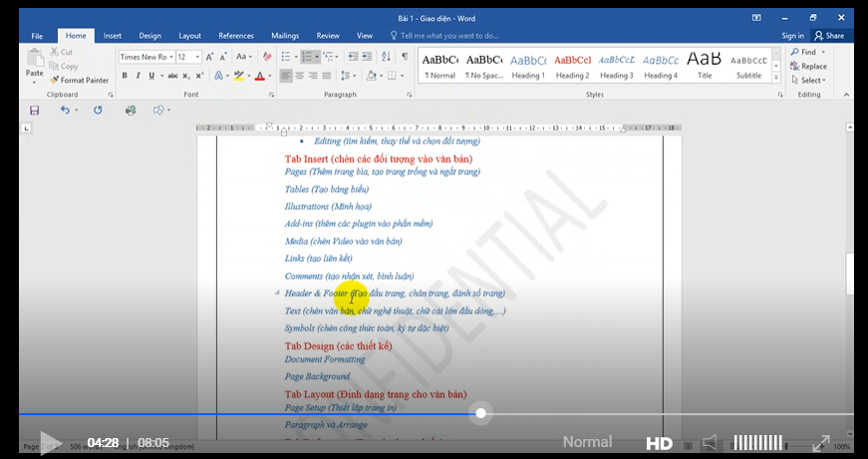
Task: Switch to the Review tab
Action: pyautogui.click(x=328, y=36)
